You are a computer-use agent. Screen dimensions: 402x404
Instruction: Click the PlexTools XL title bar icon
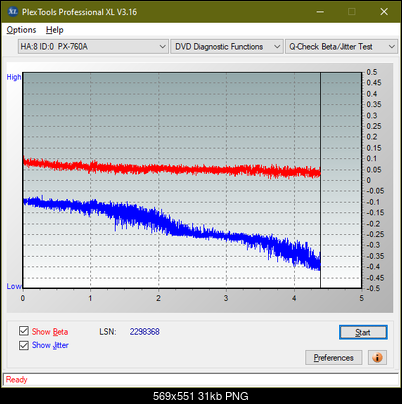tap(13, 12)
